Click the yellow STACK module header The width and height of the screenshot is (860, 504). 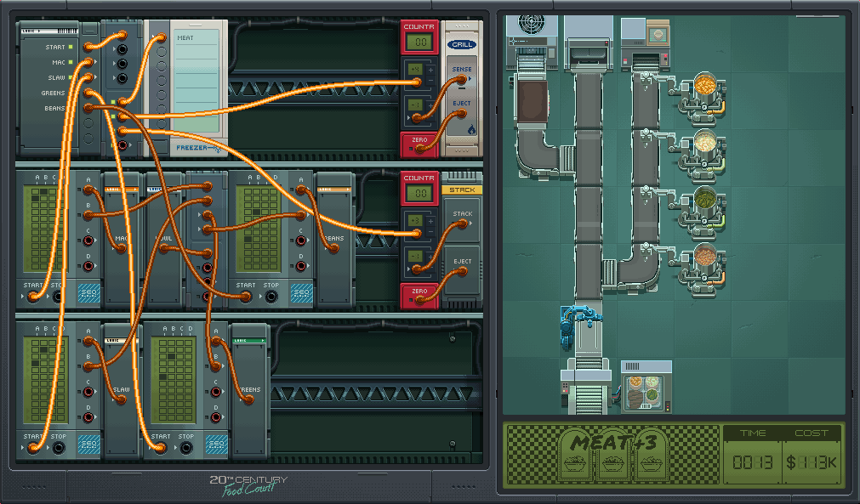463,190
